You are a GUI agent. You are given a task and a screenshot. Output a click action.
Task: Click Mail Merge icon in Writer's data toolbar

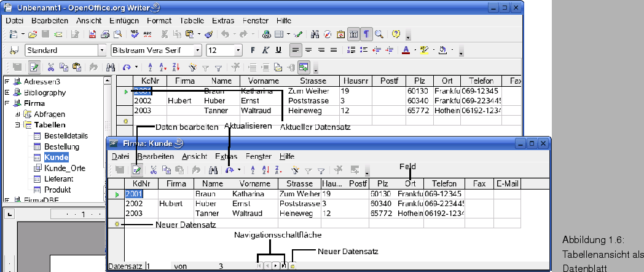278,66
